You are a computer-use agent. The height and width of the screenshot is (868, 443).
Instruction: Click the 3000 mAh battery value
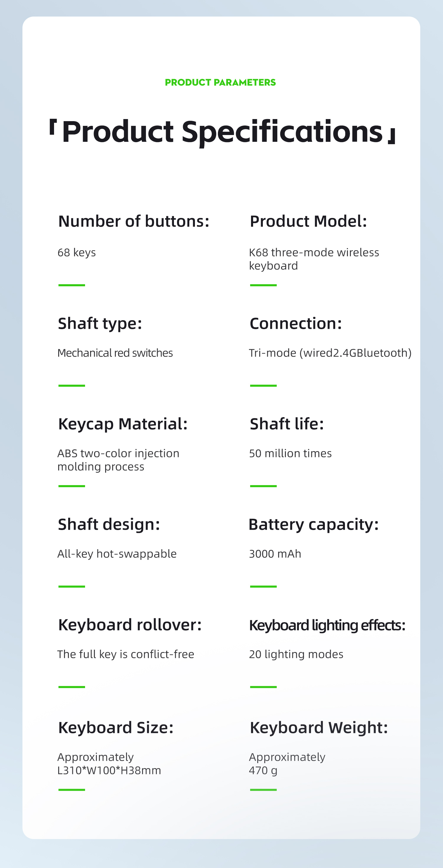[275, 554]
